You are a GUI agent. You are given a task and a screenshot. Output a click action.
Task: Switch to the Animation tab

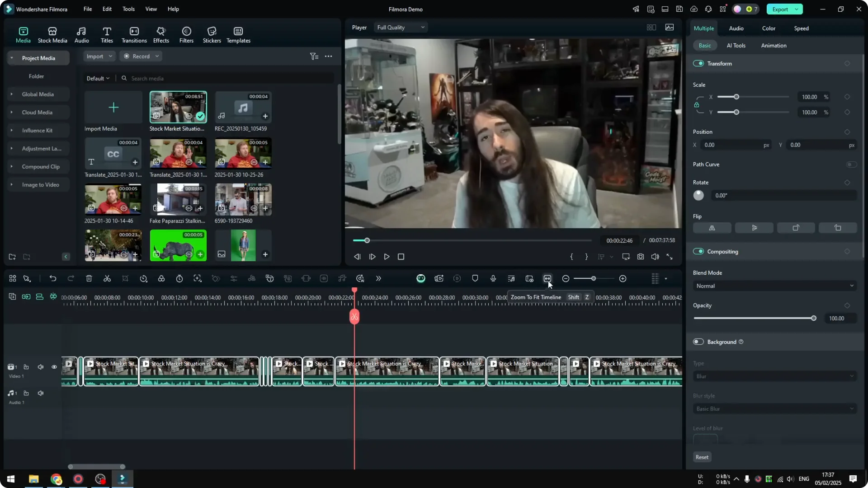click(x=774, y=45)
